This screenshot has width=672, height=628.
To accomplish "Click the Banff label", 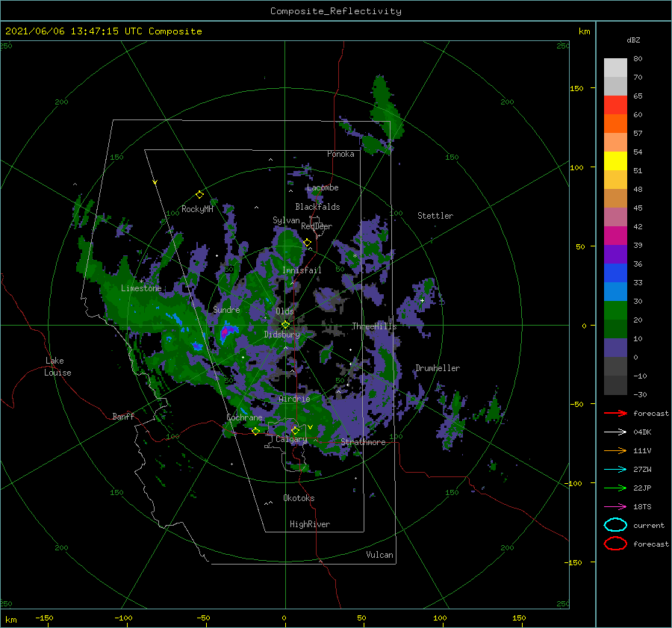I will click(x=123, y=416).
